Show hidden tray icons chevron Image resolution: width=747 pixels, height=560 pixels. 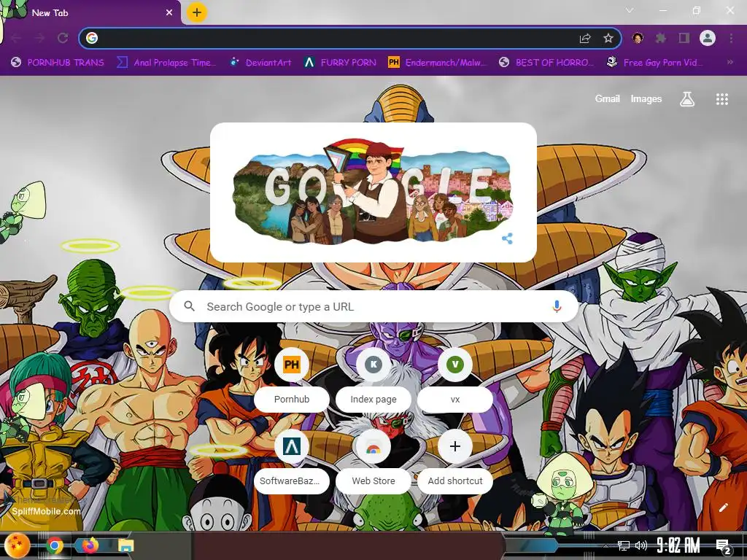606,546
